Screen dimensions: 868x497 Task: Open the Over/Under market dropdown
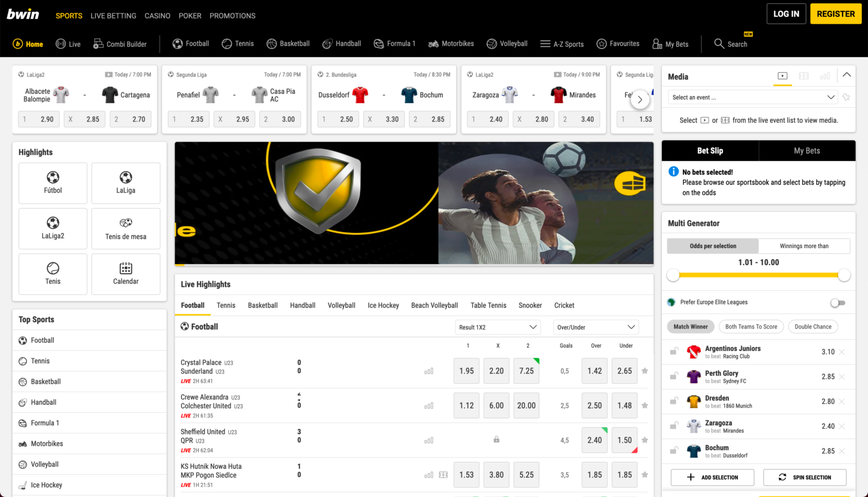[596, 327]
